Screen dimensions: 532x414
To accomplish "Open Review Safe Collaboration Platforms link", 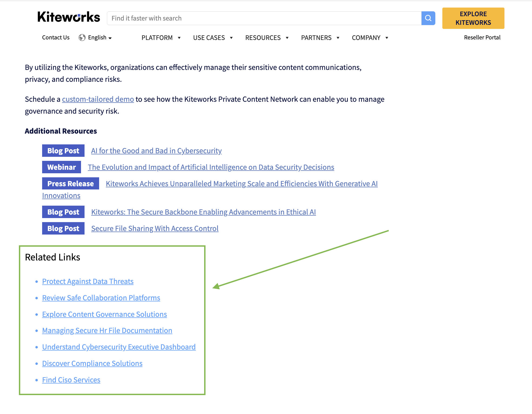I will coord(101,298).
